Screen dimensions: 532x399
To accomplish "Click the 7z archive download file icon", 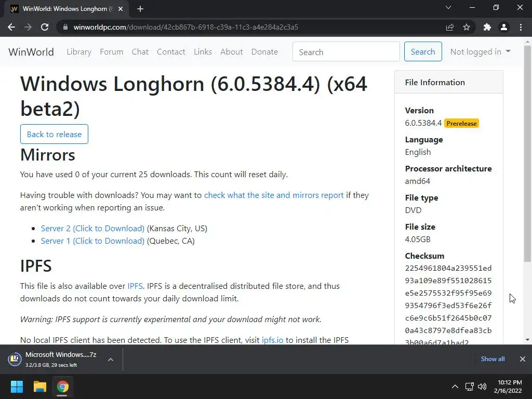I will point(15,359).
